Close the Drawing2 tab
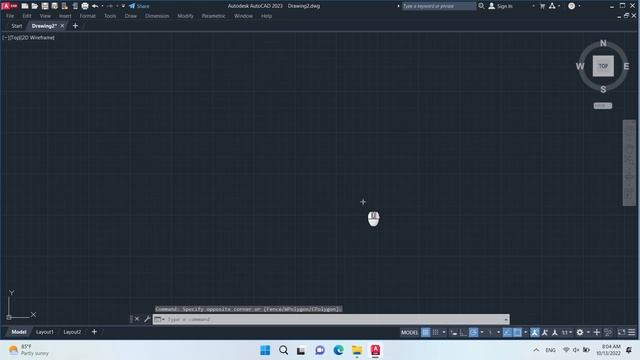This screenshot has width=640, height=360. point(62,26)
